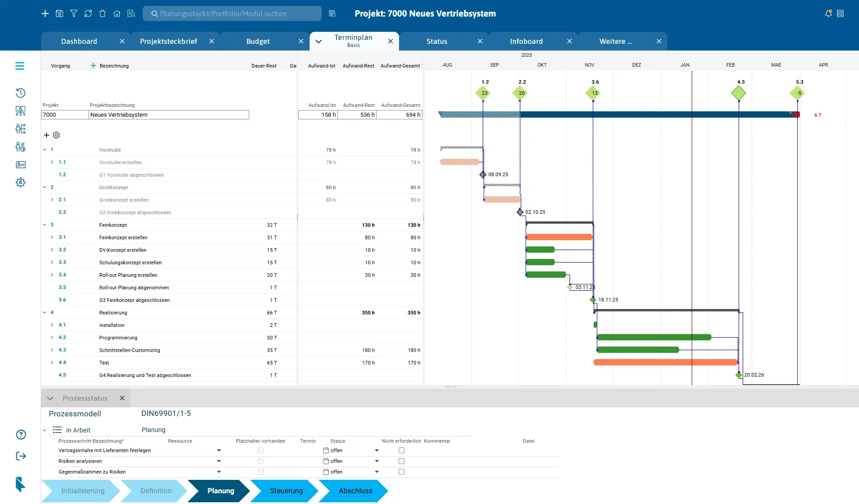Image resolution: width=859 pixels, height=504 pixels.
Task: Check 'Nicht erforderlich' for Vertragsinhalte row
Action: click(401, 450)
